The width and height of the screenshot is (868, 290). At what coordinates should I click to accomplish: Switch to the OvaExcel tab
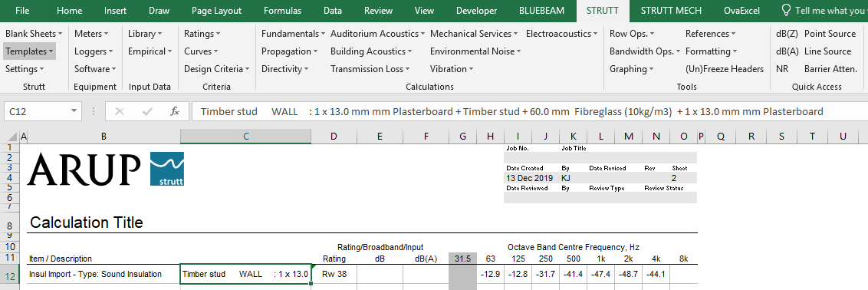pos(741,11)
